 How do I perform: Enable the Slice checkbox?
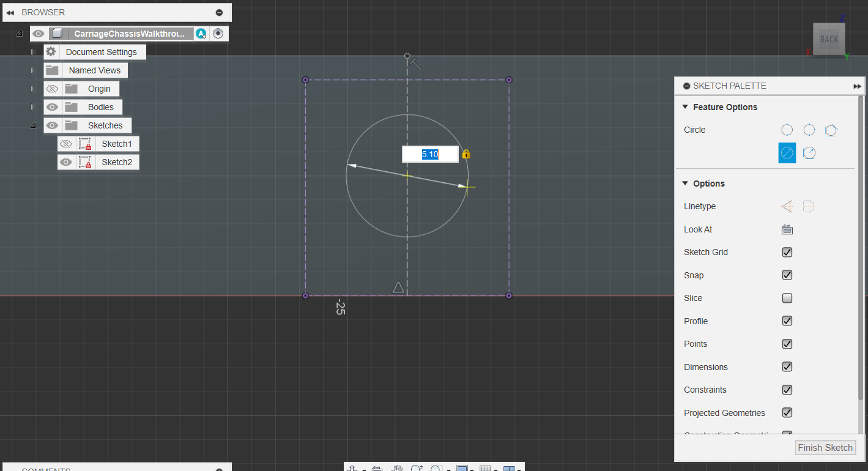tap(787, 298)
